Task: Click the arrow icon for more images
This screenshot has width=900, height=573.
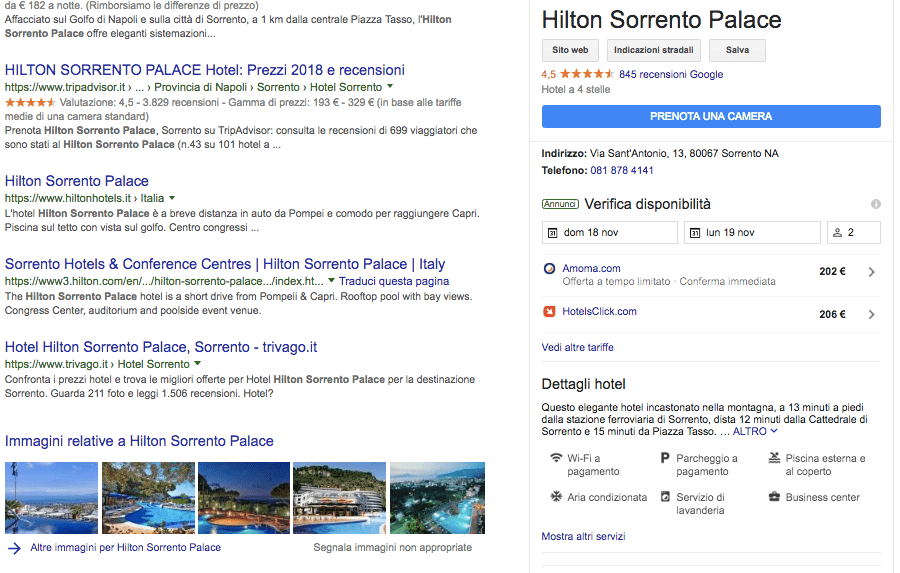Action: tap(14, 548)
